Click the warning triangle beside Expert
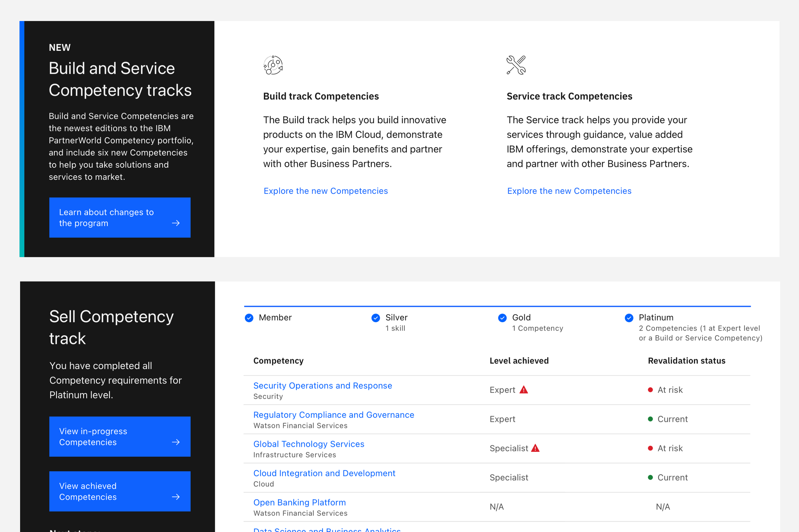 (524, 390)
